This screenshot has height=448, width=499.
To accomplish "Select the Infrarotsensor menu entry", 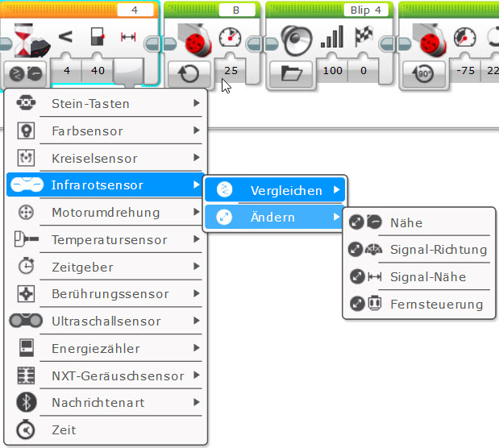I will 106,185.
